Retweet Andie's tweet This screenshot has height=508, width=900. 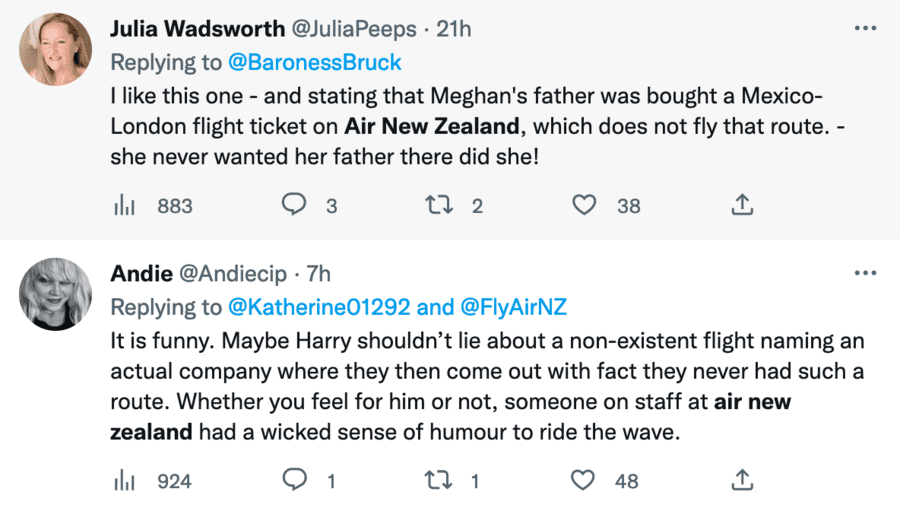tap(438, 481)
